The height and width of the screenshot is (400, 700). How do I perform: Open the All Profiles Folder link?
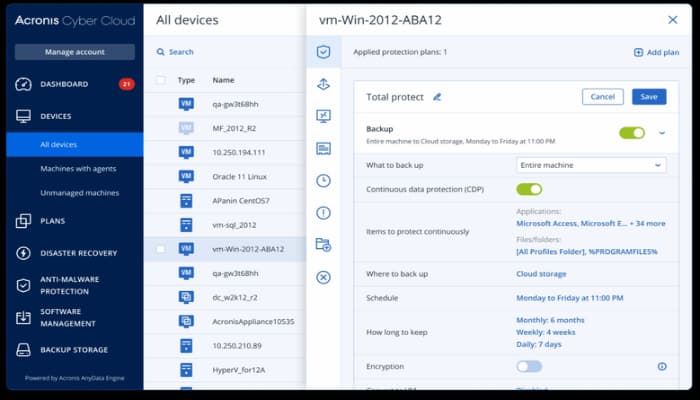[587, 252]
